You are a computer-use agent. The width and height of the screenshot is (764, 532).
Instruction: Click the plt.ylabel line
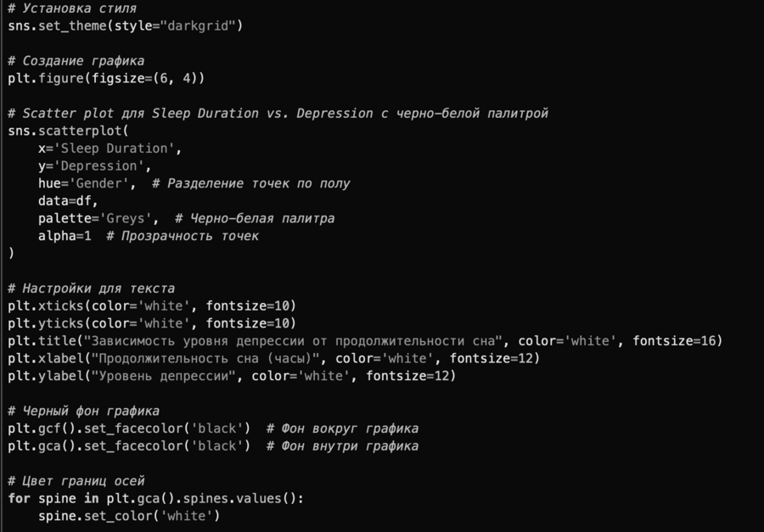pyautogui.click(x=232, y=376)
